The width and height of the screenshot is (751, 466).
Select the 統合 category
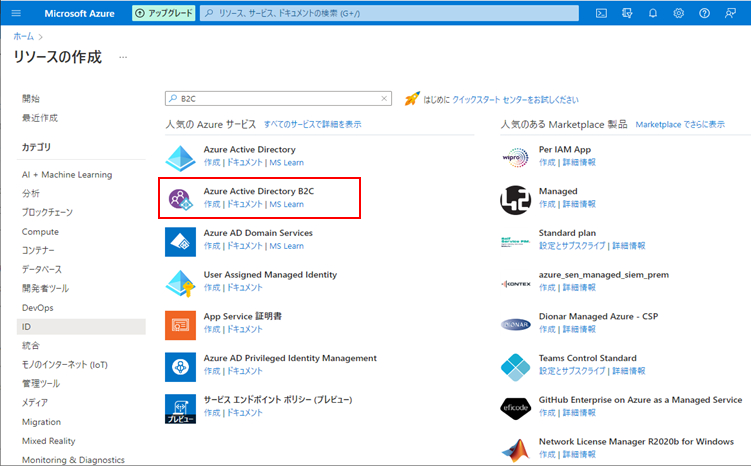[31, 345]
